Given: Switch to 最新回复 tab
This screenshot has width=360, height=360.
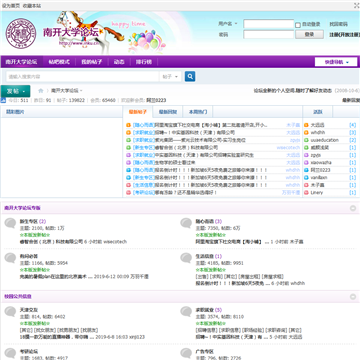Looking at the screenshot, I should (168, 112).
